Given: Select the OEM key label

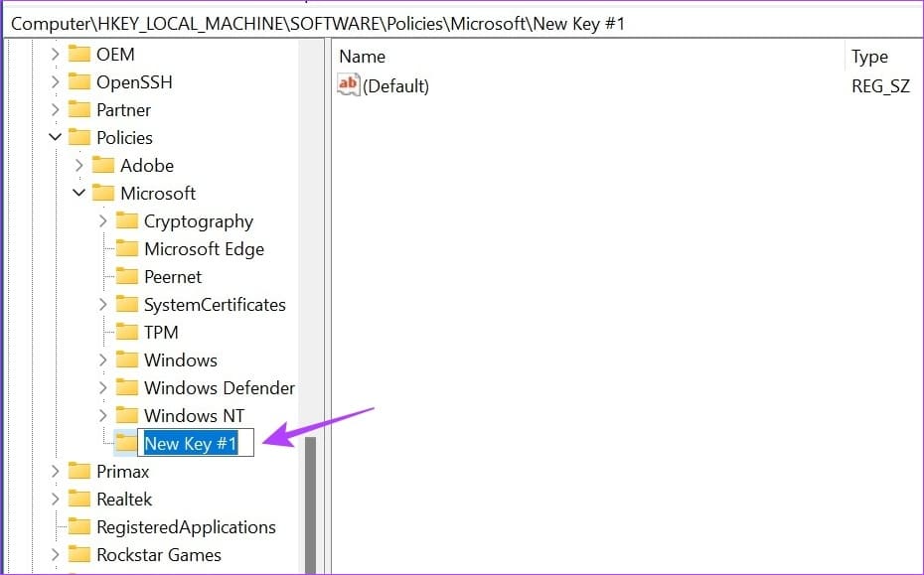Looking at the screenshot, I should pos(115,55).
